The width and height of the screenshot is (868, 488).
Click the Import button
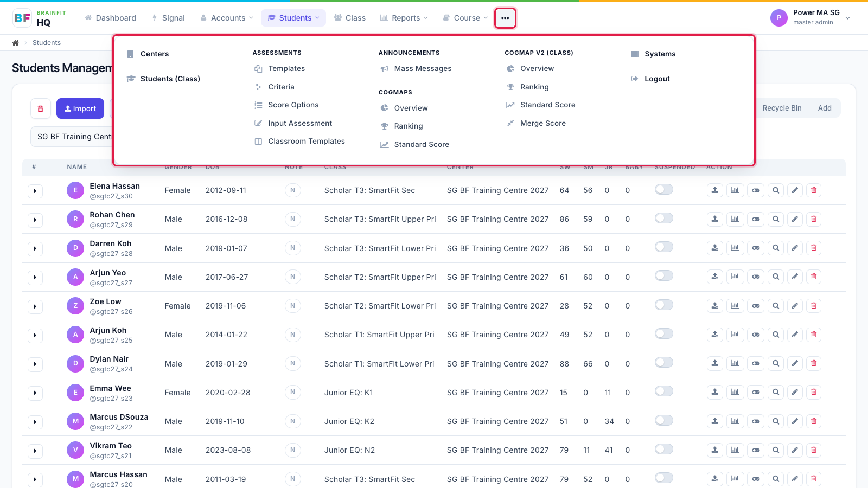pos(80,108)
